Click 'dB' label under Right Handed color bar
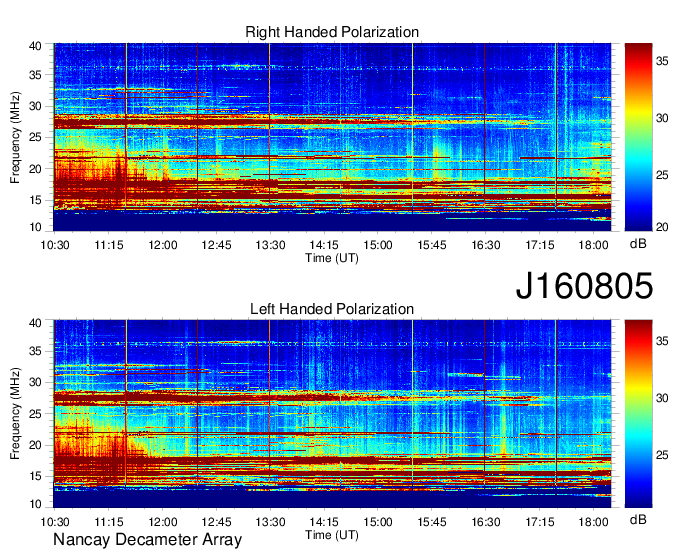Screen dimensions: 680x552 [638, 244]
